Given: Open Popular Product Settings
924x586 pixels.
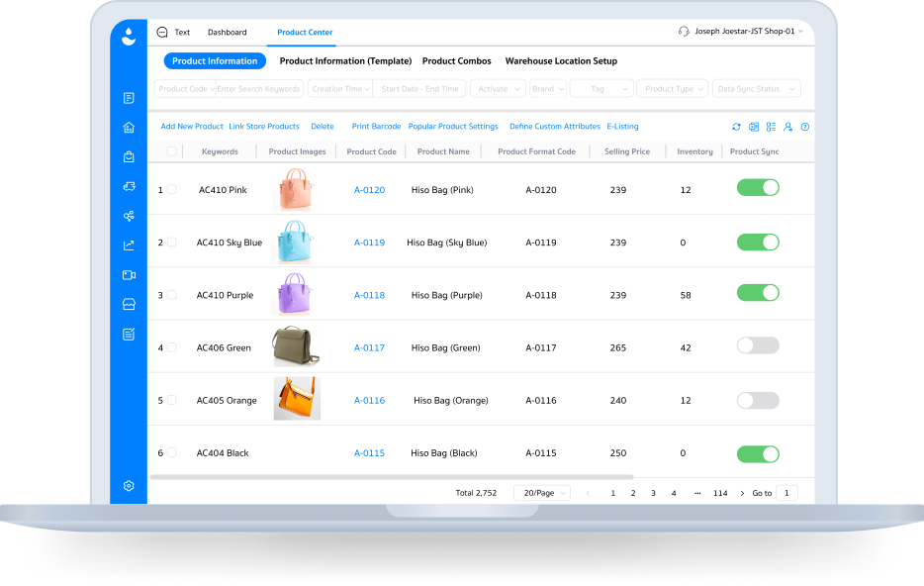Looking at the screenshot, I should pos(453,127).
